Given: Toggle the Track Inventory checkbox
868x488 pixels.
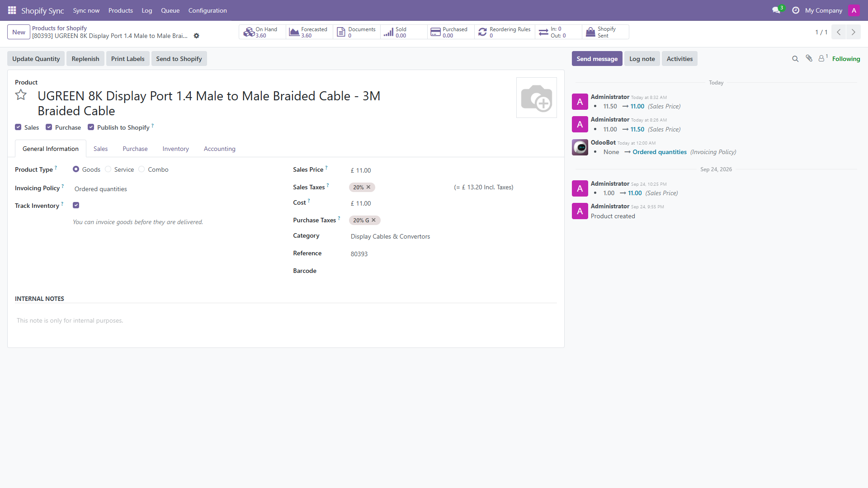Looking at the screenshot, I should click(76, 205).
